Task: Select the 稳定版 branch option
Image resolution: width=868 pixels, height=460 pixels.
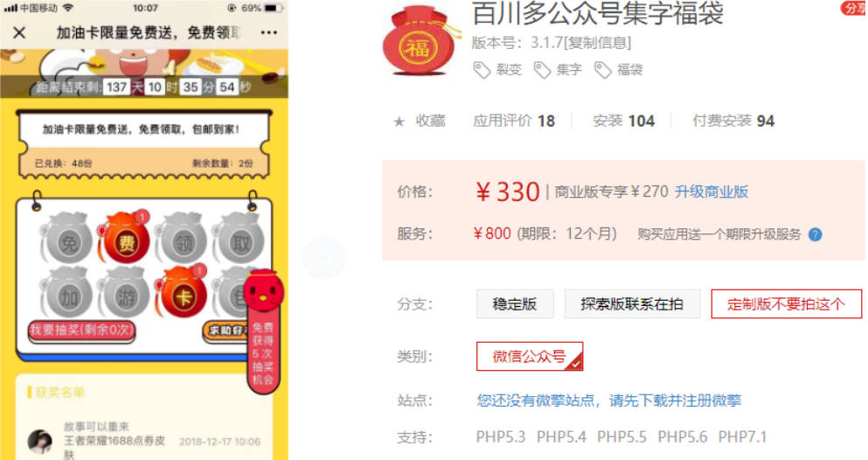Action: pyautogui.click(x=515, y=304)
